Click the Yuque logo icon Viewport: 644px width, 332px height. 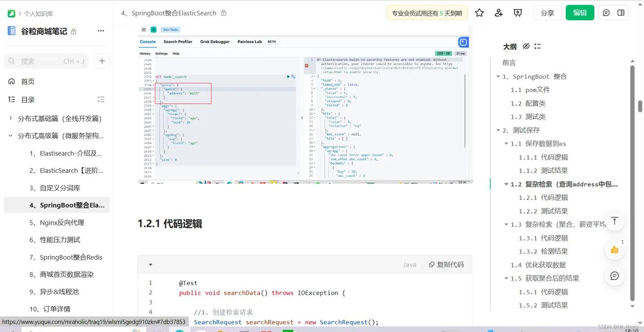coord(11,13)
